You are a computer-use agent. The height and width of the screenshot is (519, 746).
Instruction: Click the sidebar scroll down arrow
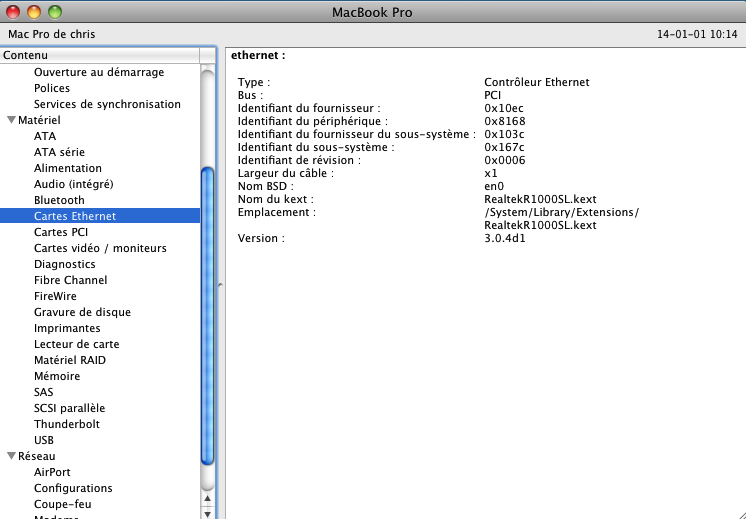click(207, 514)
